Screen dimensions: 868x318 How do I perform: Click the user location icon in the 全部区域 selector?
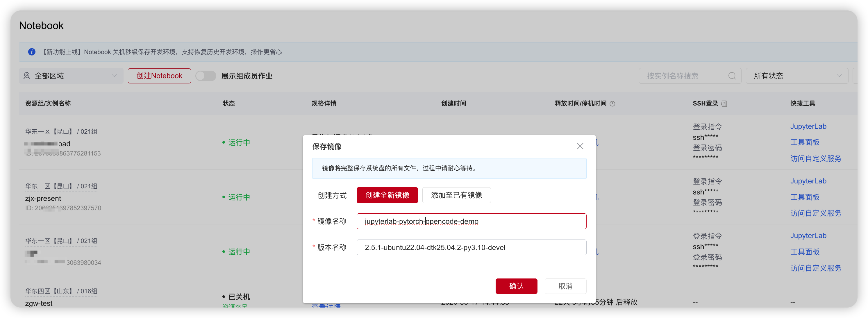pos(27,76)
